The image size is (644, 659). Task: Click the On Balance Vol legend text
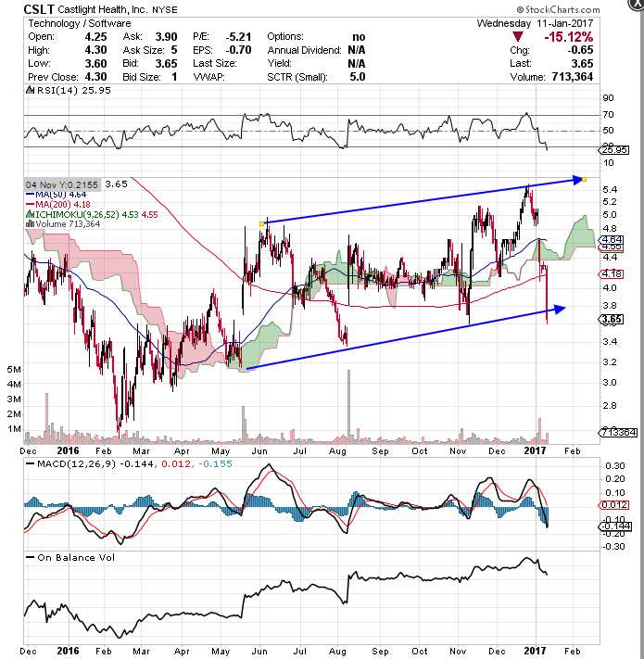click(x=76, y=558)
